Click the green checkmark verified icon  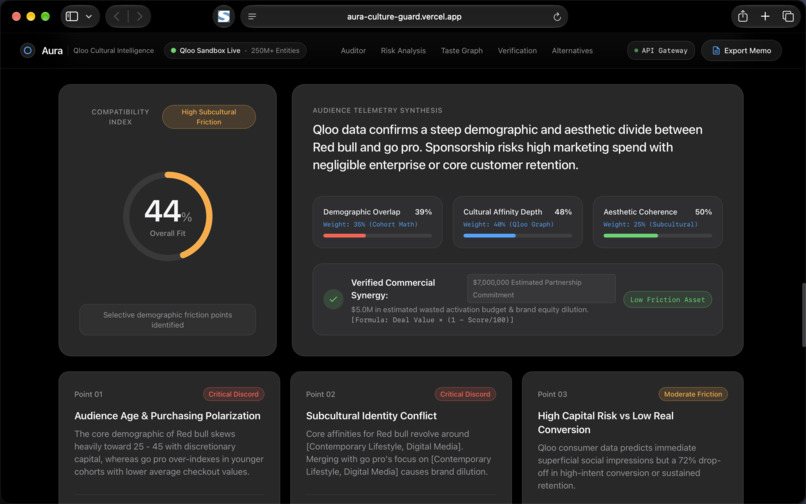333,299
